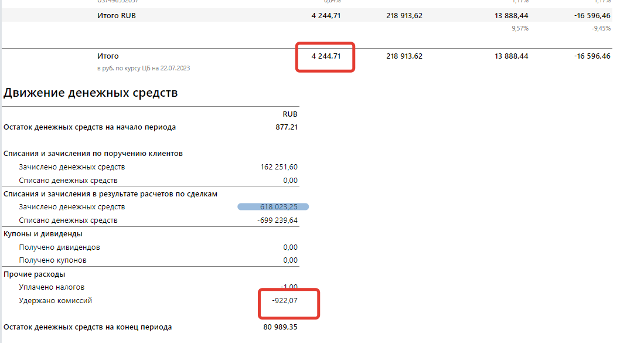Click the commission value -922,07
Screen dimensions: 644x343
click(285, 301)
